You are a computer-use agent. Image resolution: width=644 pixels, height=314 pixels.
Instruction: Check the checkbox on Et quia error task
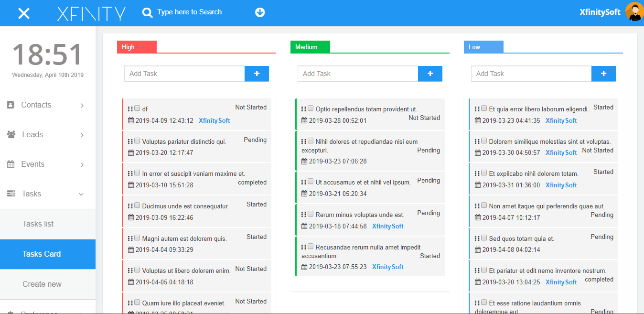click(484, 108)
